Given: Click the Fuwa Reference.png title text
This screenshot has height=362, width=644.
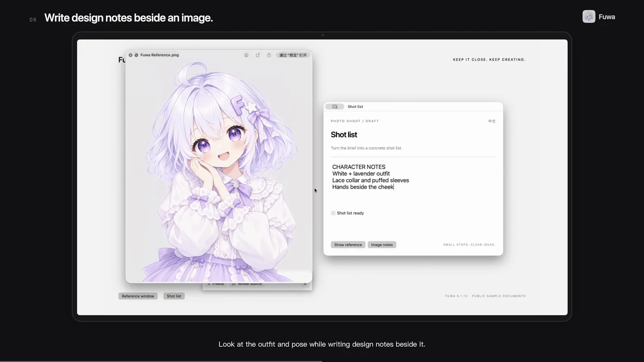Looking at the screenshot, I should (x=159, y=55).
